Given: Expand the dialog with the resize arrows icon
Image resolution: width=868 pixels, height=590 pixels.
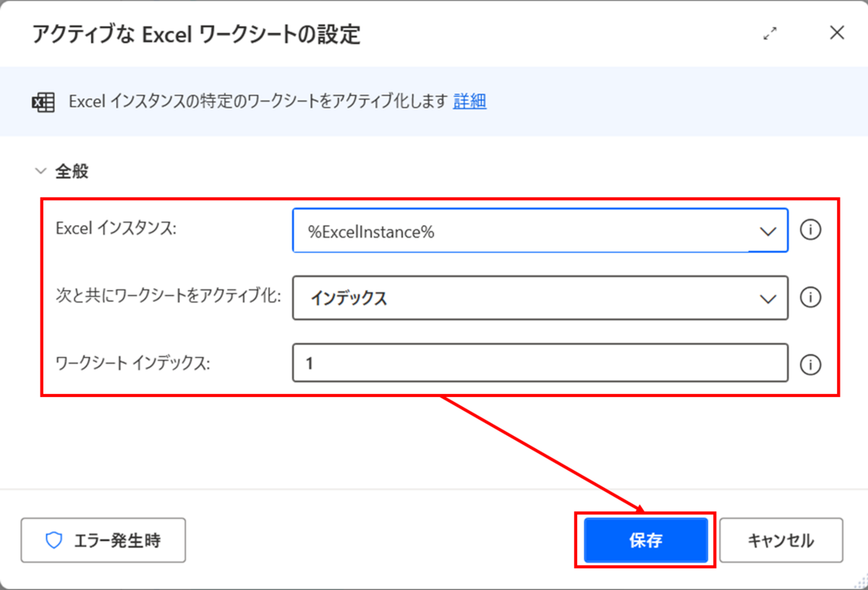Looking at the screenshot, I should tap(770, 33).
